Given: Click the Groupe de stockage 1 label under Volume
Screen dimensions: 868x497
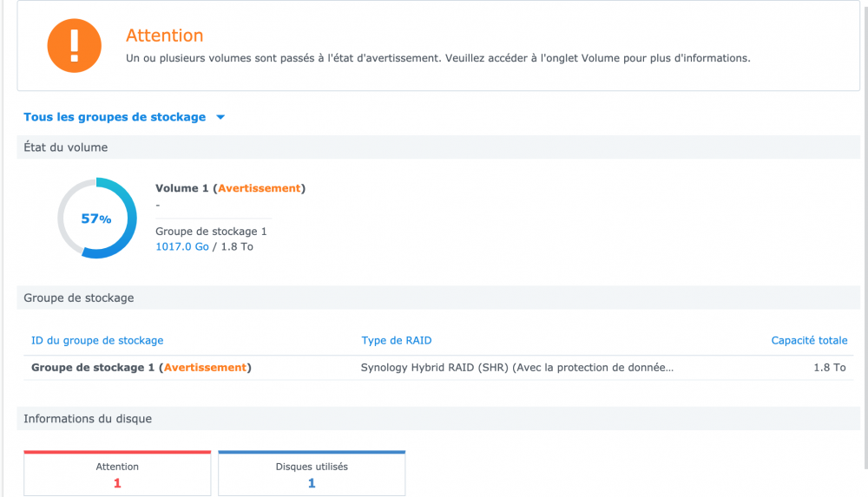Looking at the screenshot, I should [x=211, y=232].
